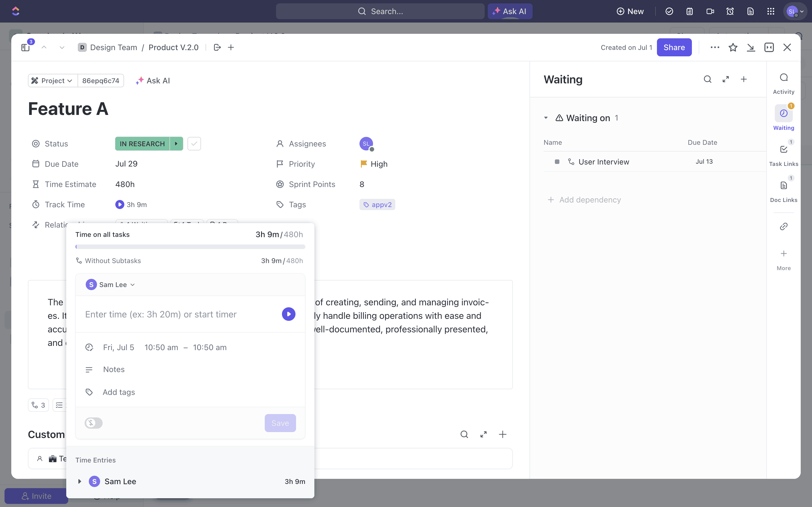Screen dimensions: 812x507
Task: Collapse the Waiting on section
Action: pos(546,118)
